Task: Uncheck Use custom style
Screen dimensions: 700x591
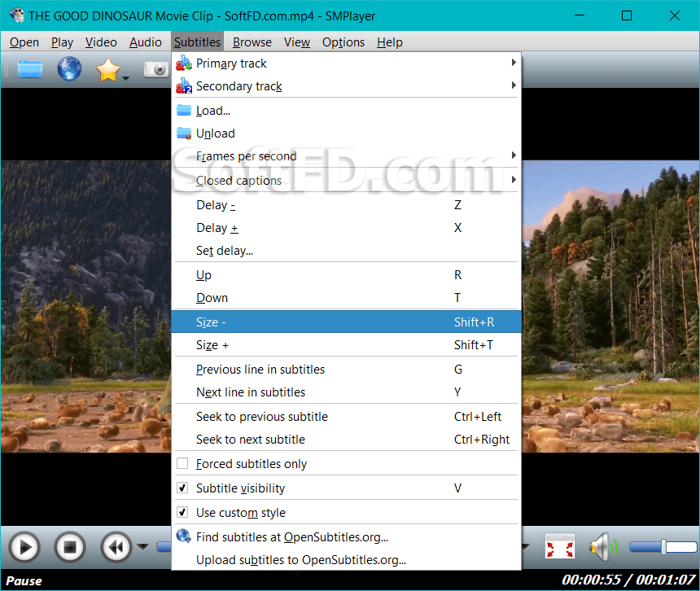Action: coord(182,512)
